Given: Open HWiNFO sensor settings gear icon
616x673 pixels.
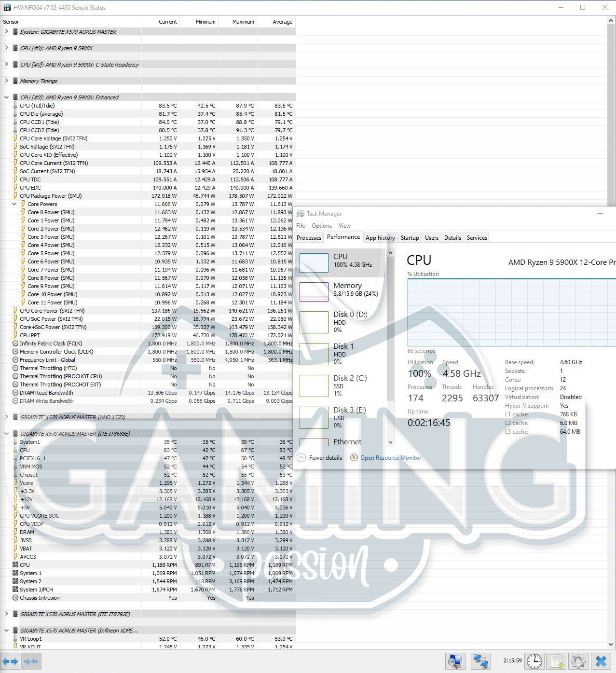Looking at the screenshot, I should (x=578, y=661).
